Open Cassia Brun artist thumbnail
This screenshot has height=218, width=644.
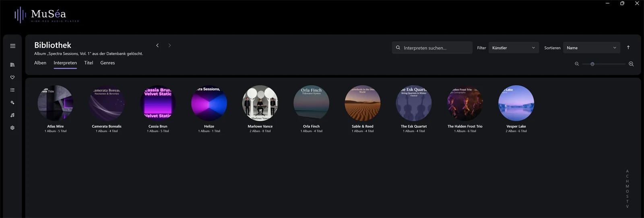pos(158,103)
